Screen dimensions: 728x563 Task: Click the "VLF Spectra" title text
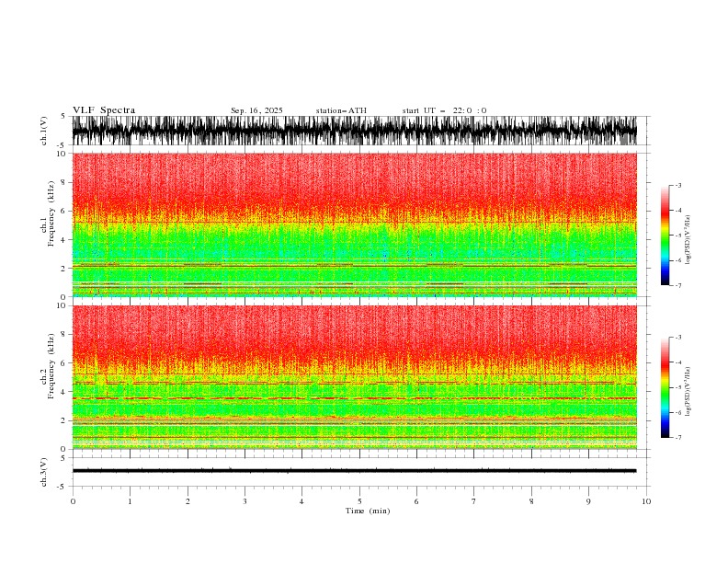104,110
